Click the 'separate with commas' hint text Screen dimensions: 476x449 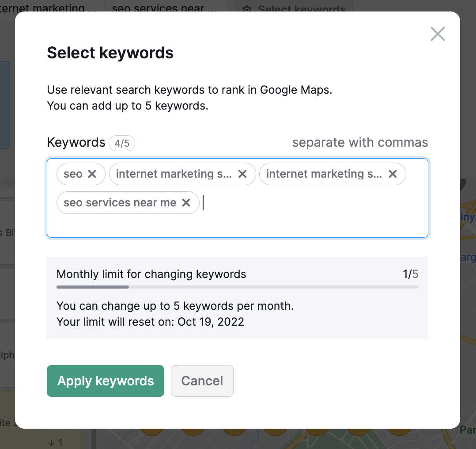pos(360,142)
